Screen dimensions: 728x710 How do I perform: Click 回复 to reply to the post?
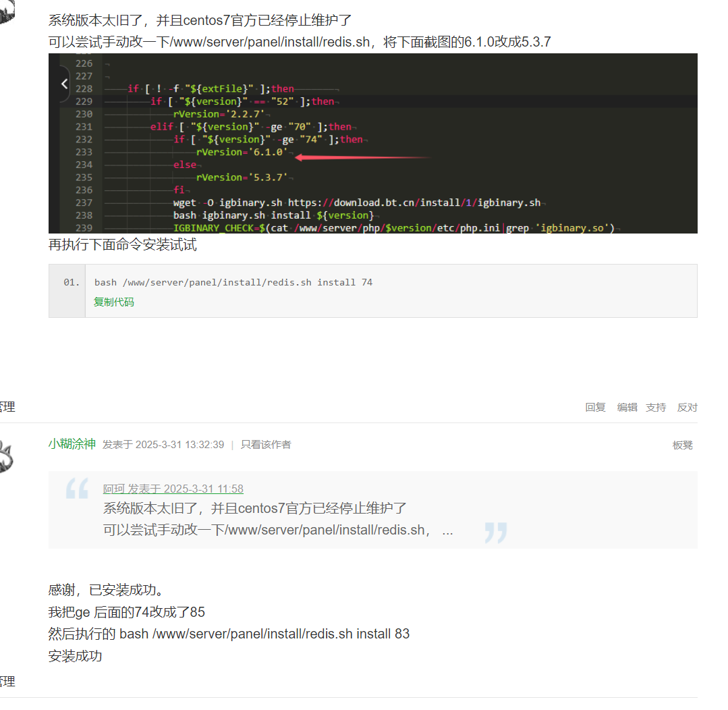click(595, 407)
